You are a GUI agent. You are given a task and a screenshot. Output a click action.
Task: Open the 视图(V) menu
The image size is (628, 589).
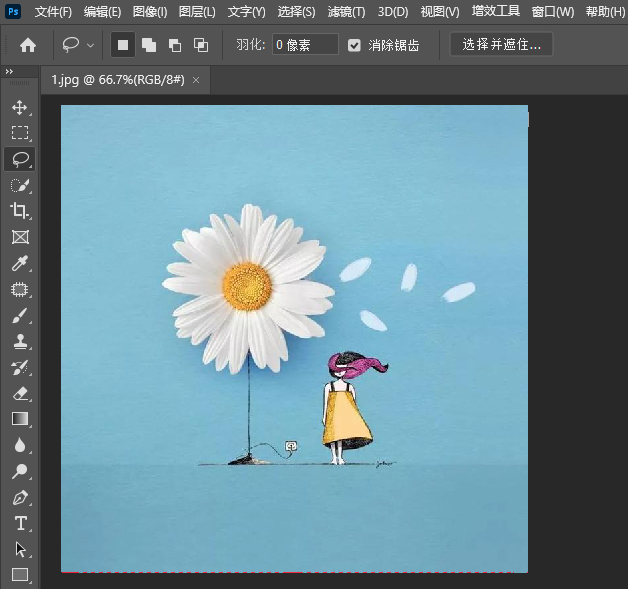click(440, 12)
